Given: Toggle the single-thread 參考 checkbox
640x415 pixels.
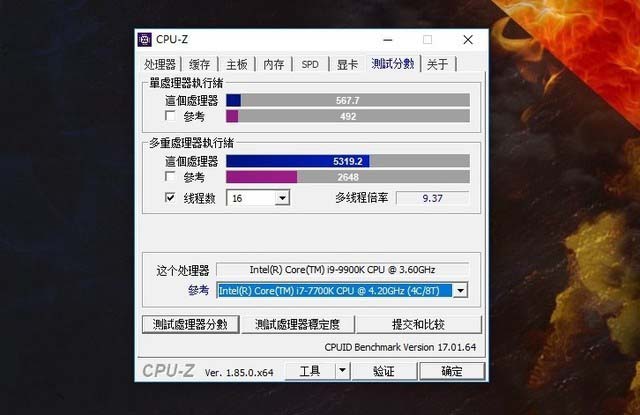Looking at the screenshot, I should 170,115.
